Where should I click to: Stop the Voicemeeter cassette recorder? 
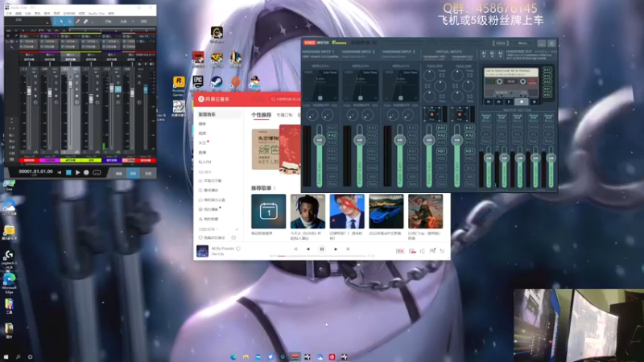tap(522, 102)
